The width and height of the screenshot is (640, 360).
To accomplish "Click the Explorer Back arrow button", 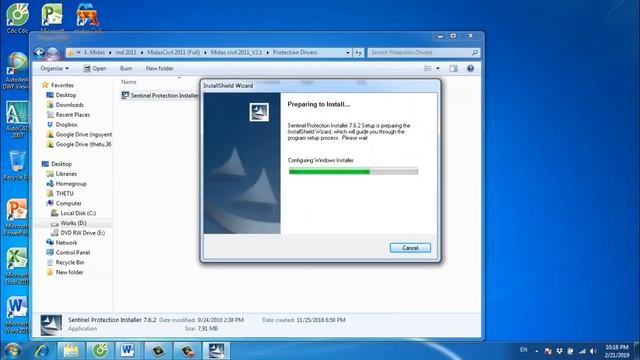I will [39, 52].
